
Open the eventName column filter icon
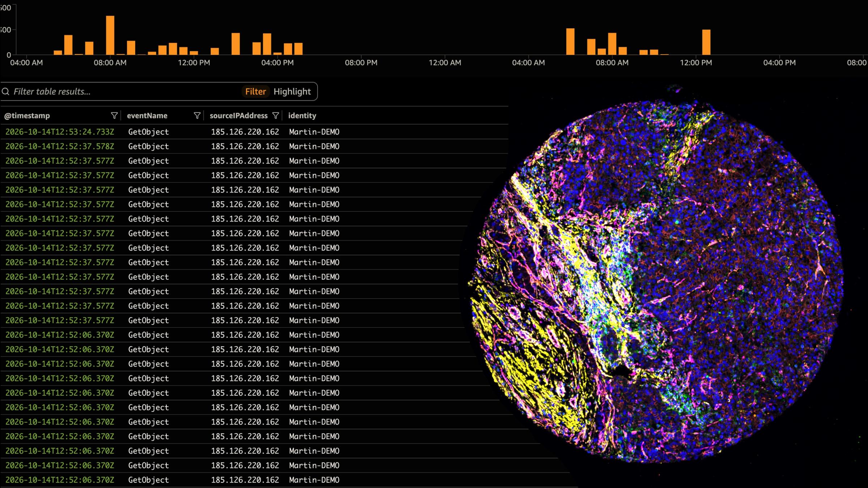[x=197, y=115]
